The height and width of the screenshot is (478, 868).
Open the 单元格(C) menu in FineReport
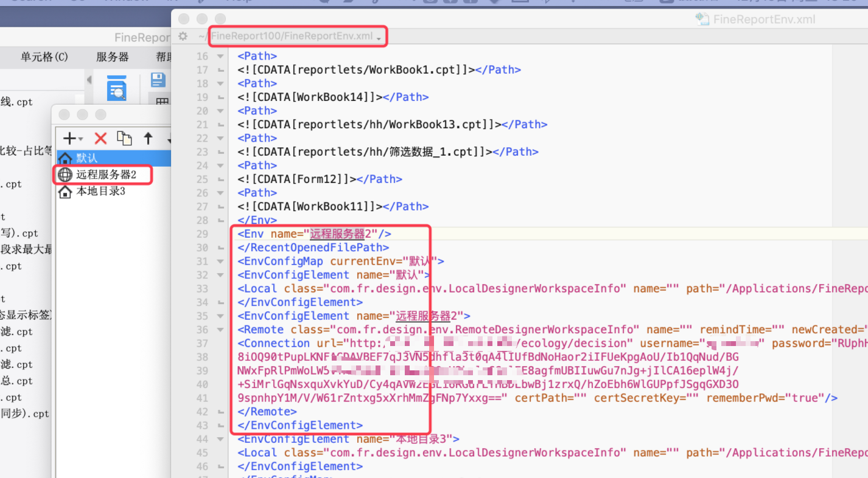[x=44, y=57]
